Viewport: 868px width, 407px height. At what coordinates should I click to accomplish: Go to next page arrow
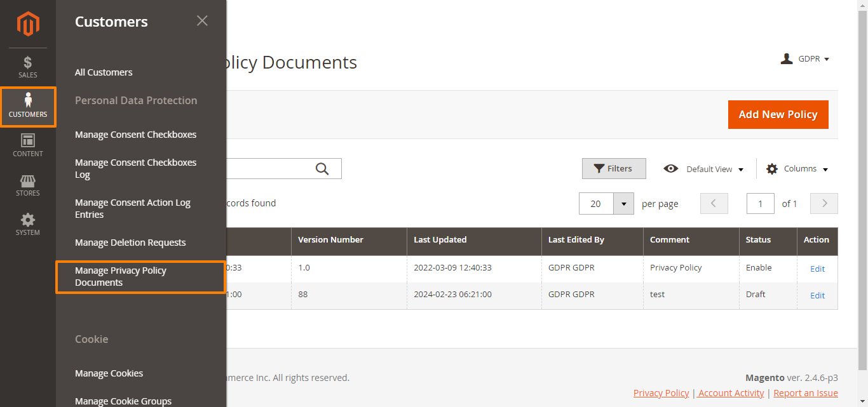pos(825,203)
